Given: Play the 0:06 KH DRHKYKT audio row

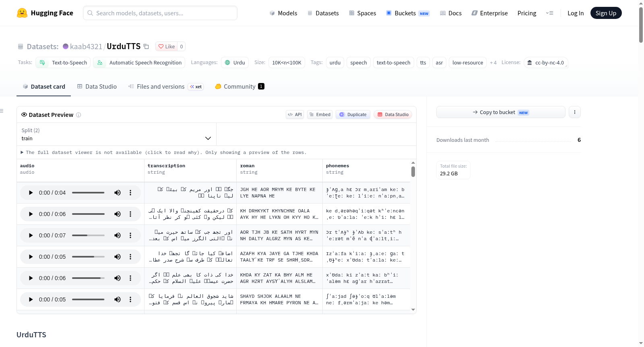Looking at the screenshot, I should (31, 214).
